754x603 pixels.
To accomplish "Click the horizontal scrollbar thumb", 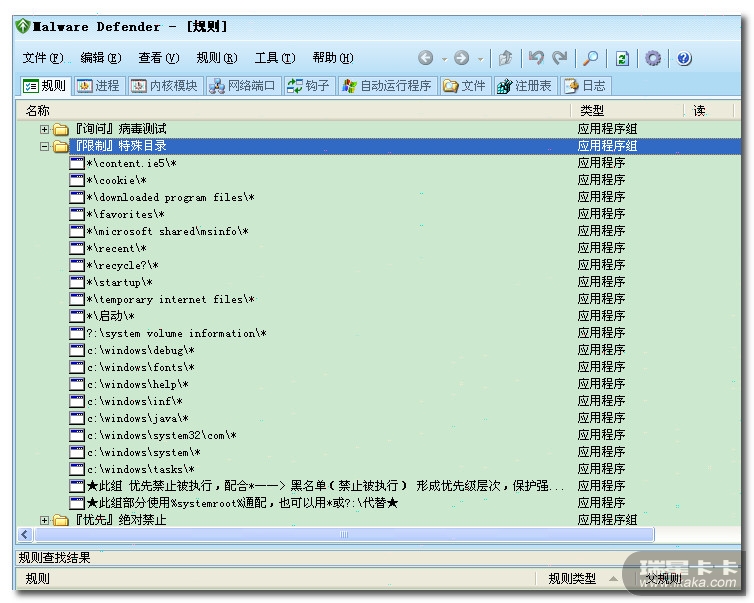I will [x=344, y=535].
